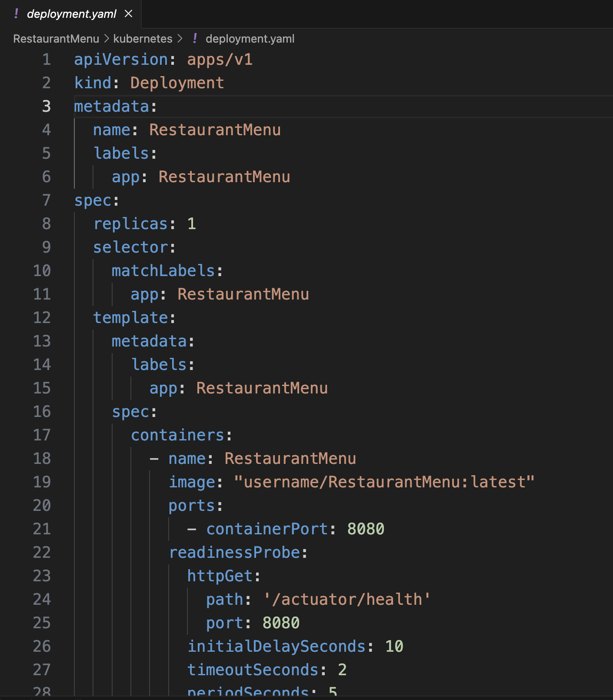Place cursor on the matchLabels key
Image resolution: width=613 pixels, height=700 pixels.
163,271
